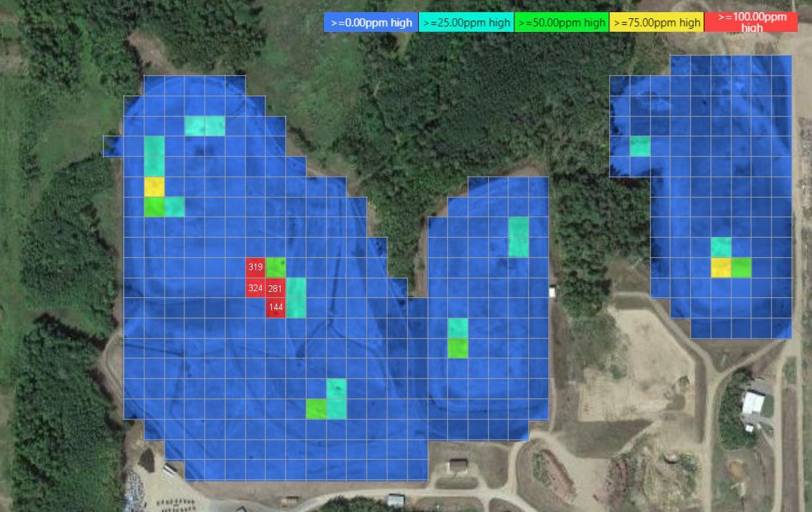Select the cyan >=25.00ppm legend swatch
Image resolution: width=812 pixels, height=512 pixels.
[x=466, y=22]
